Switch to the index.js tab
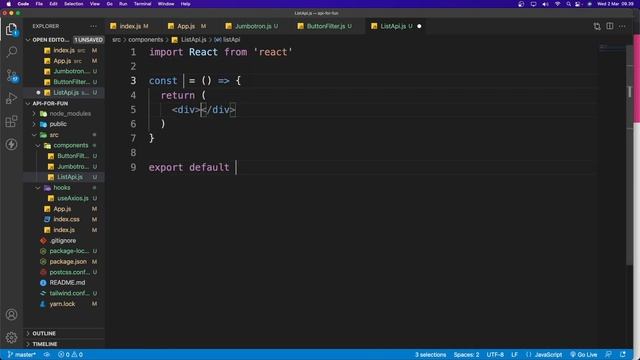The width and height of the screenshot is (640, 360). pyautogui.click(x=130, y=26)
